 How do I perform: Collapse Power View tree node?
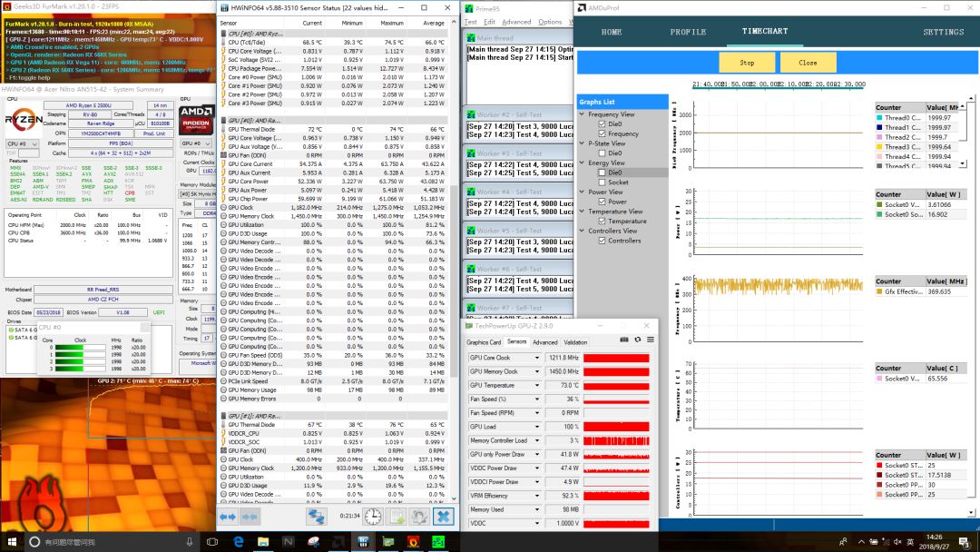tap(582, 192)
